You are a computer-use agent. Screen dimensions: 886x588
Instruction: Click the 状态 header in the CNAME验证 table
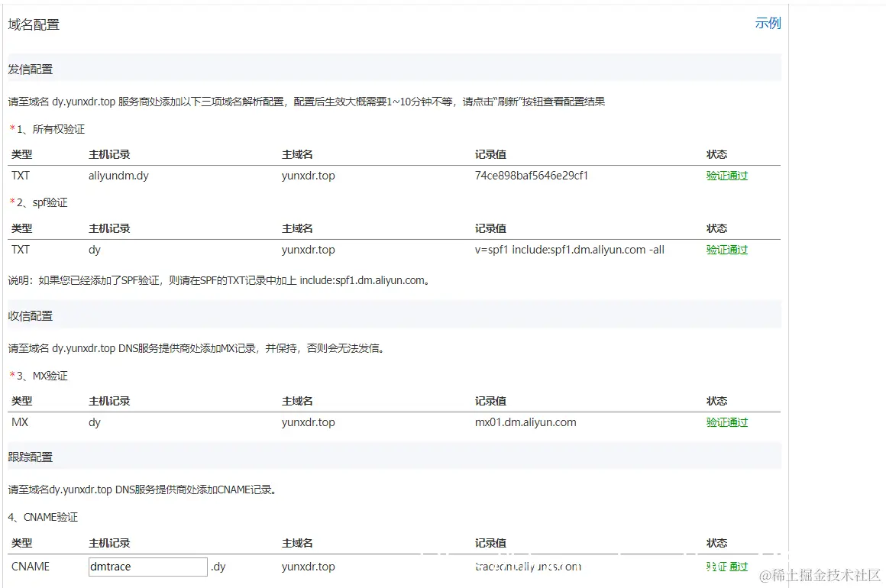click(716, 543)
